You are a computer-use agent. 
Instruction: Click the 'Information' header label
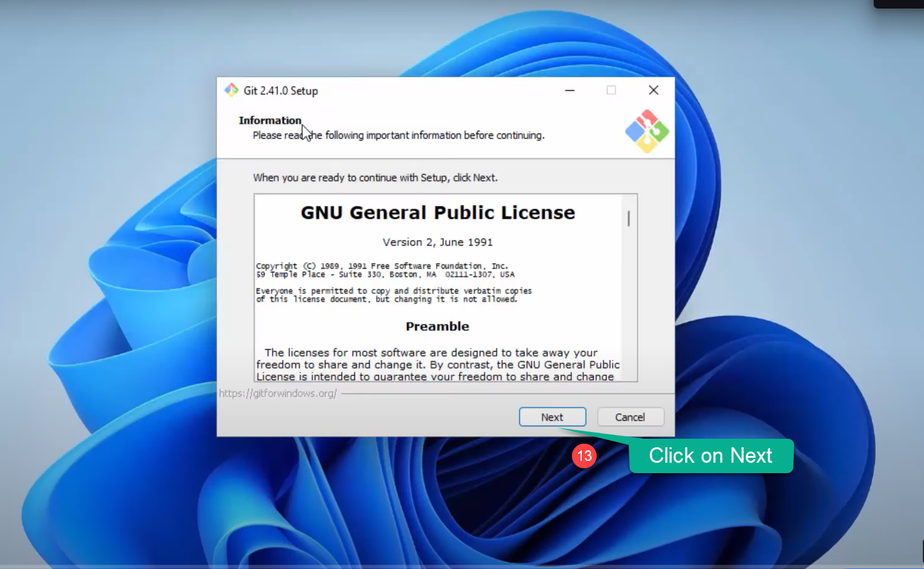coord(270,120)
